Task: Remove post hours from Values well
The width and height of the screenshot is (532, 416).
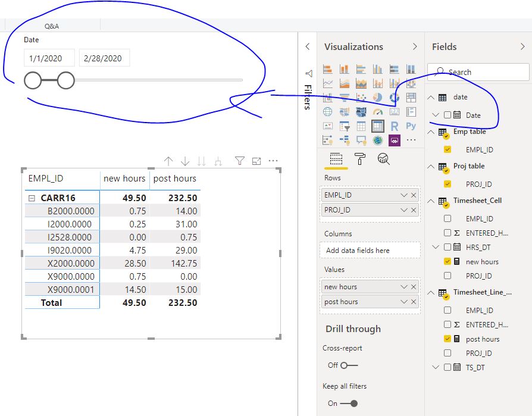Action: [x=414, y=302]
